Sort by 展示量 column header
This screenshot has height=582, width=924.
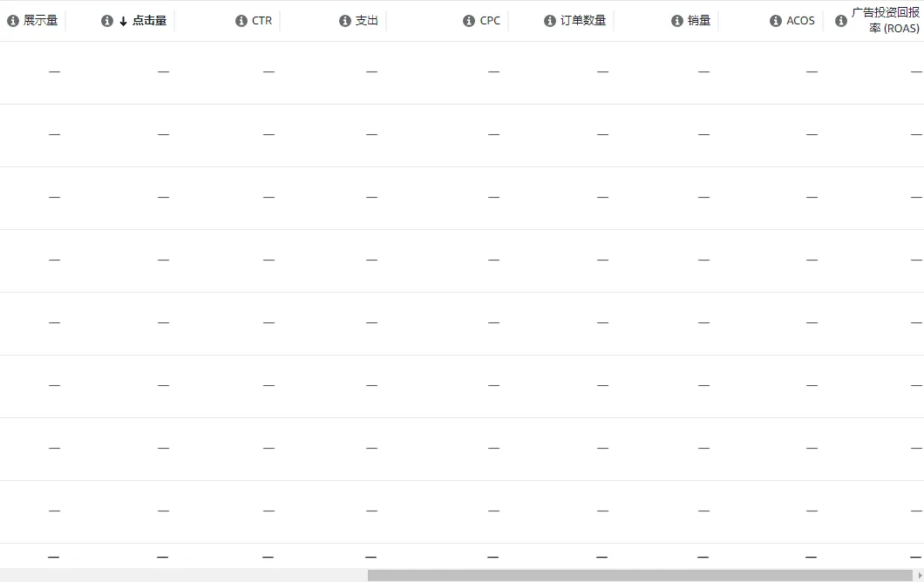[41, 21]
